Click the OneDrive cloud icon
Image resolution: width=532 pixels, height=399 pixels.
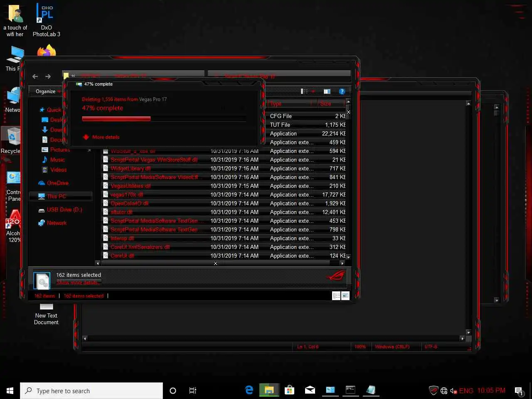pos(42,183)
